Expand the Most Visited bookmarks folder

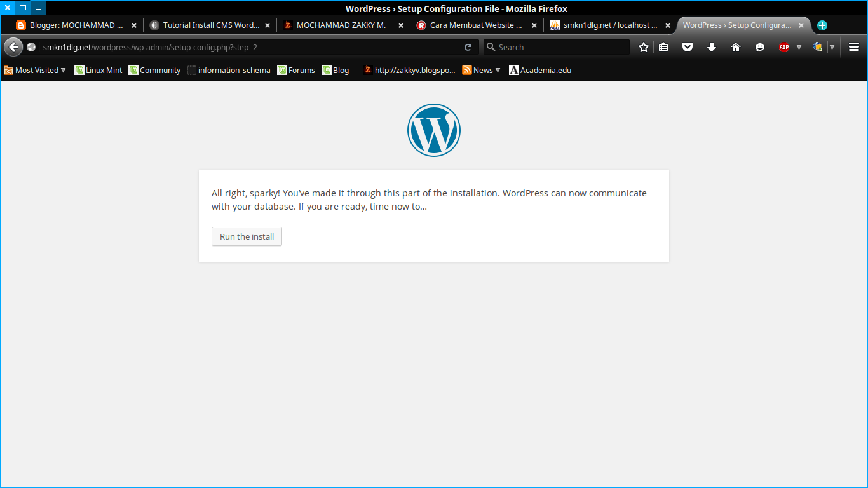35,71
